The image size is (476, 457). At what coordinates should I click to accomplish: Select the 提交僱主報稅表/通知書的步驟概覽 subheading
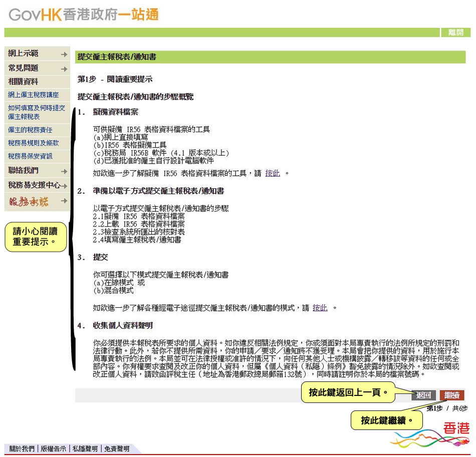point(135,97)
